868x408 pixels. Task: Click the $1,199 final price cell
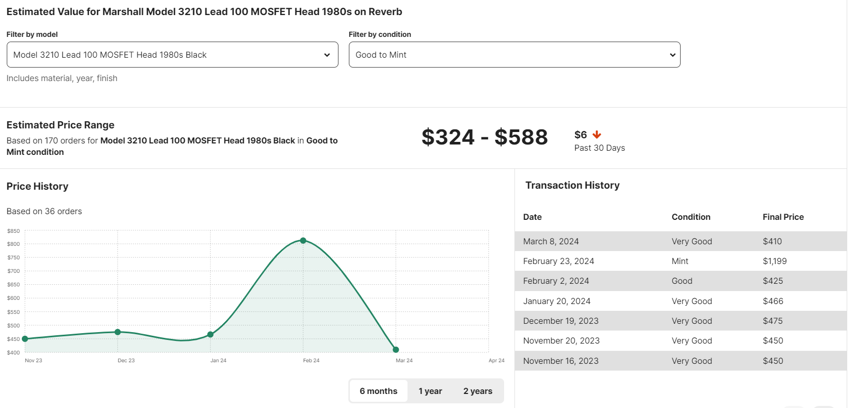click(775, 261)
